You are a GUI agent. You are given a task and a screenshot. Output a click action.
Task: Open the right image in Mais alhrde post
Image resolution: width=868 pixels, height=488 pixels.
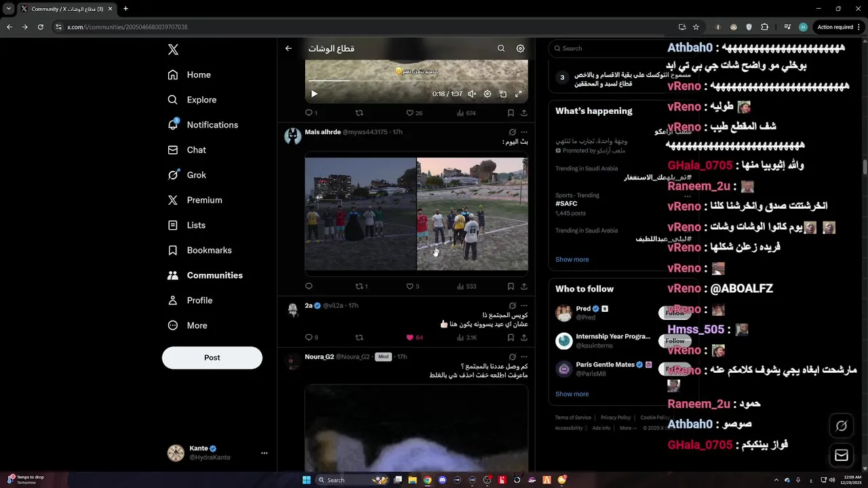tap(472, 214)
